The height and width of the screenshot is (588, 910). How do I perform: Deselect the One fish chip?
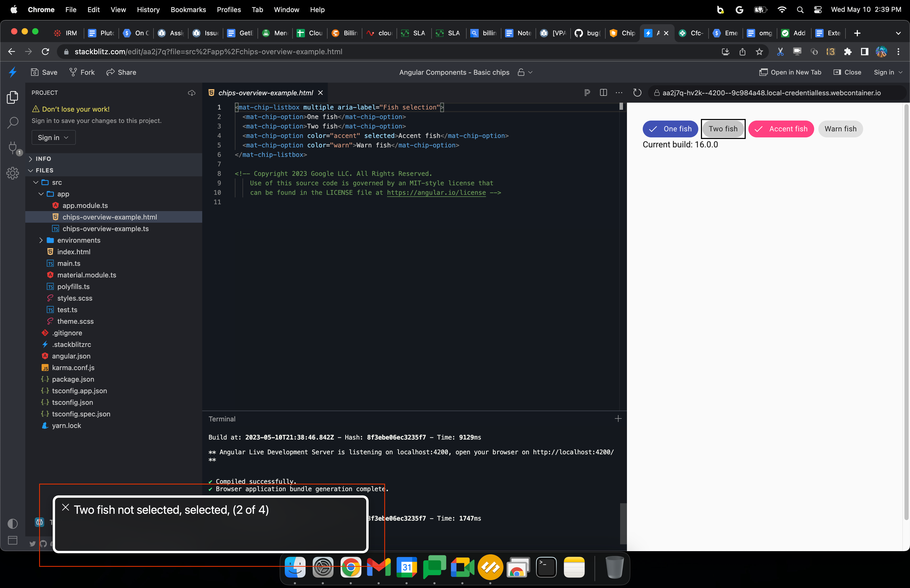click(670, 129)
